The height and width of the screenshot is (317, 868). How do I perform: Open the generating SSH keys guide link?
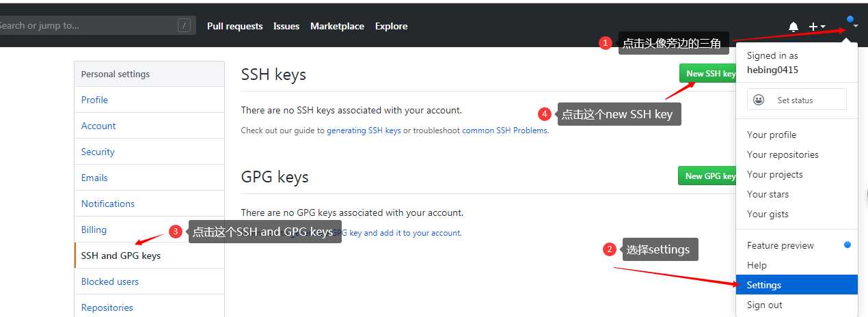(x=364, y=130)
